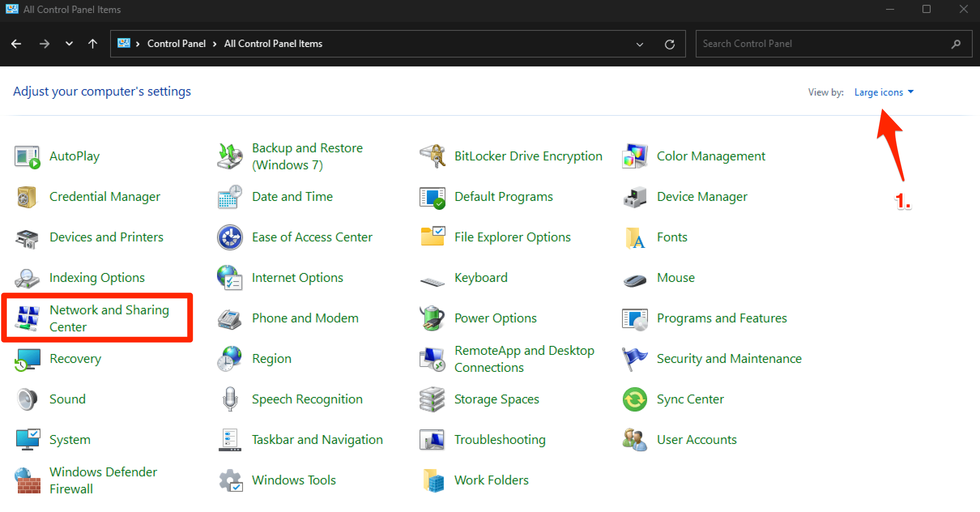Click the Ease of Access Center icon
The width and height of the screenshot is (980, 512).
pyautogui.click(x=230, y=237)
